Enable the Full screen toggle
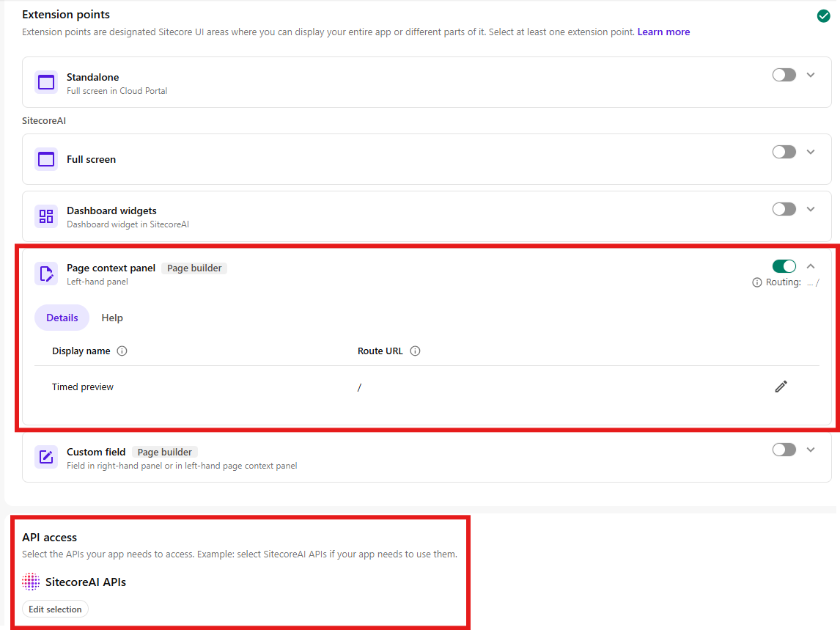This screenshot has height=630, width=840. coord(784,153)
